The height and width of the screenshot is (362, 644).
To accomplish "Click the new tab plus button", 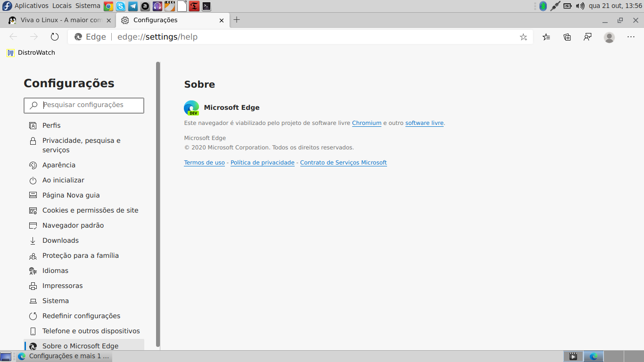I will click(x=237, y=20).
